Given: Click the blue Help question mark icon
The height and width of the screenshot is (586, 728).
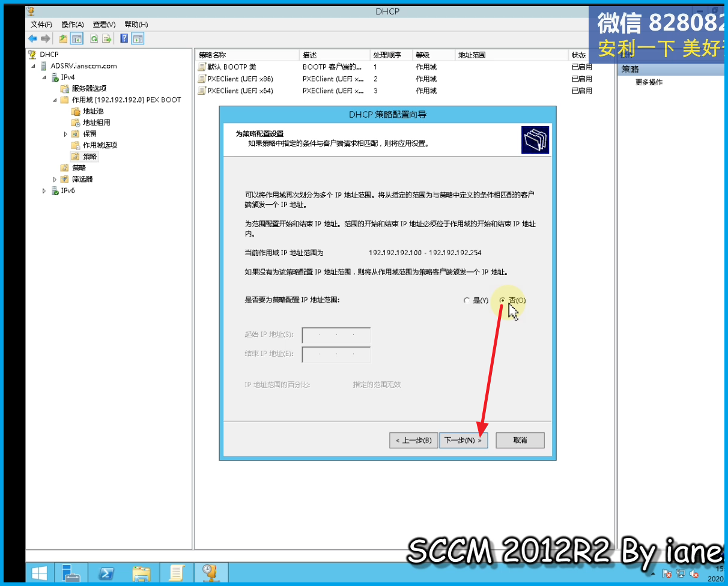Looking at the screenshot, I should point(124,38).
